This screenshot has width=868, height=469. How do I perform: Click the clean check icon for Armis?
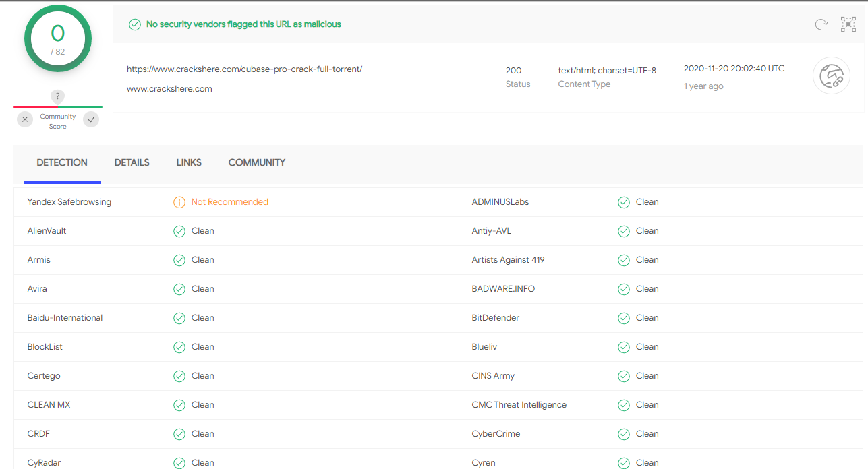pyautogui.click(x=179, y=260)
